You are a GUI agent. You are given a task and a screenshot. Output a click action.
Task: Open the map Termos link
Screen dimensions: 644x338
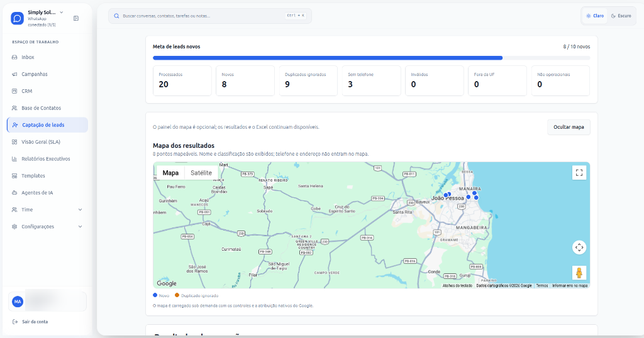tap(542, 285)
